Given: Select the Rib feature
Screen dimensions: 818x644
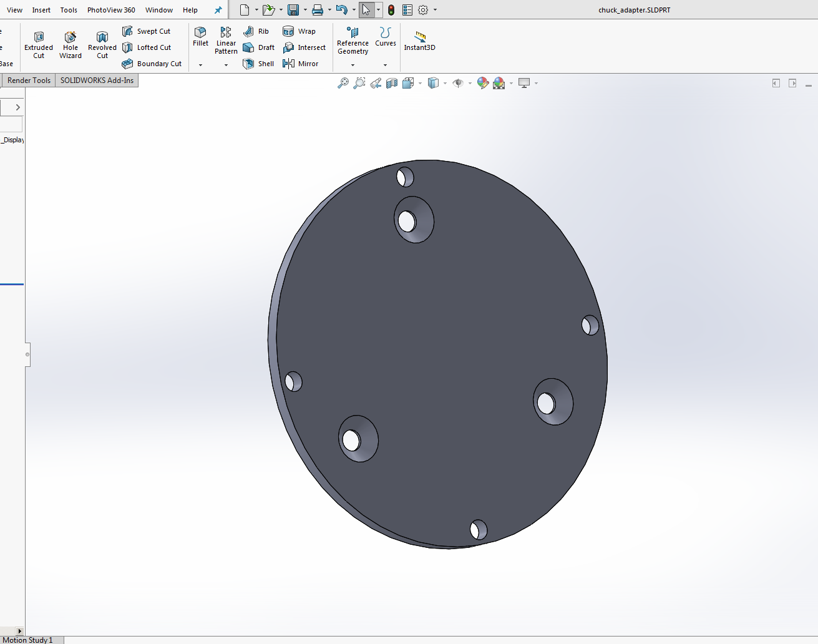Looking at the screenshot, I should pos(256,31).
